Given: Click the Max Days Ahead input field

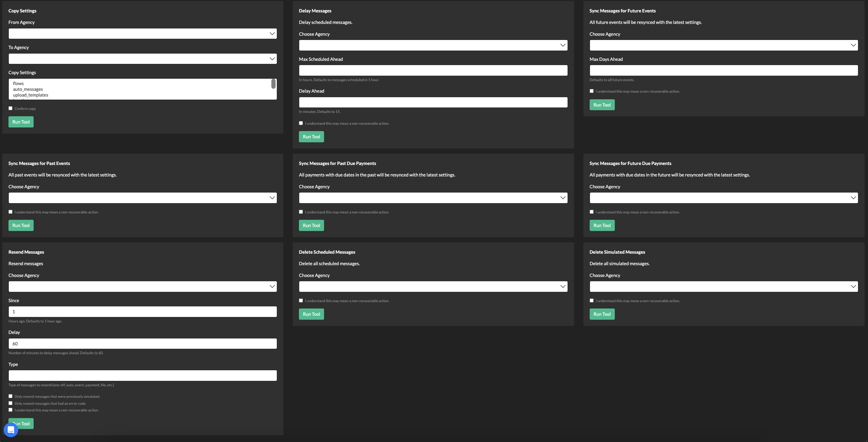Looking at the screenshot, I should pos(724,70).
